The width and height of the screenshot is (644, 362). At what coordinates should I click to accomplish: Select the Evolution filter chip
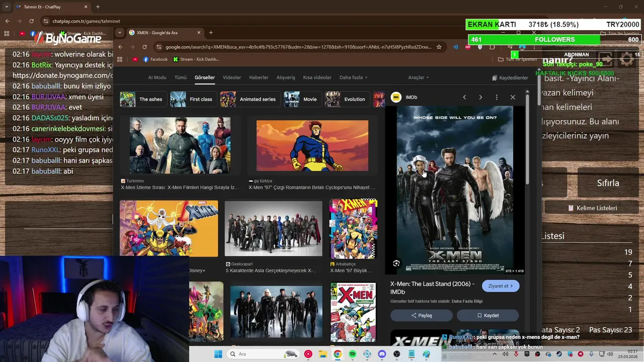[346, 99]
